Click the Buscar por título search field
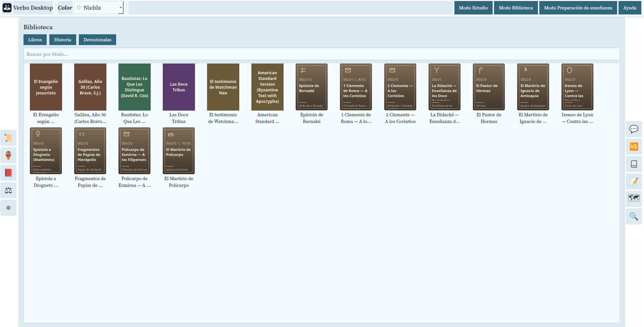 tap(321, 54)
